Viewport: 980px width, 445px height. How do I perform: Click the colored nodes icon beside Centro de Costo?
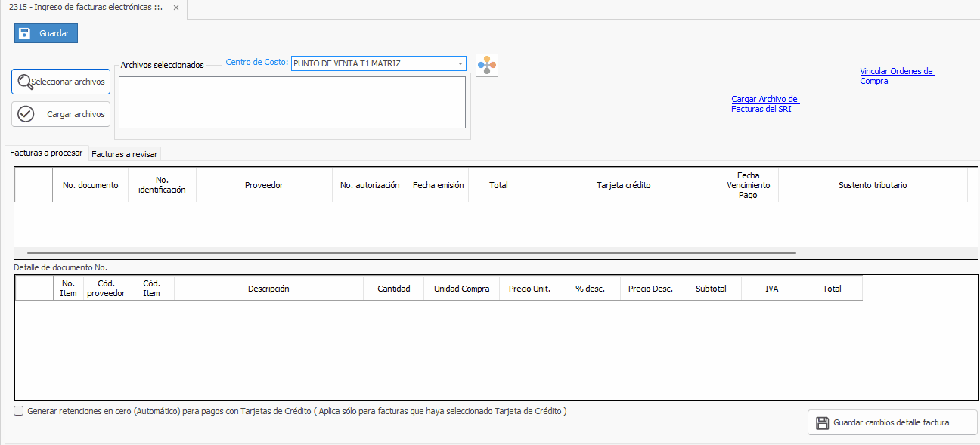[x=487, y=66]
